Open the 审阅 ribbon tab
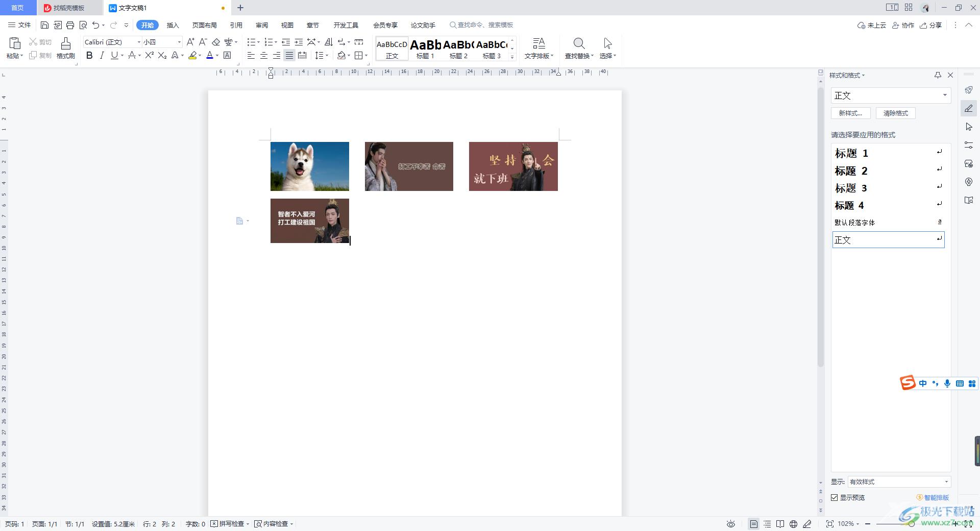 point(262,25)
